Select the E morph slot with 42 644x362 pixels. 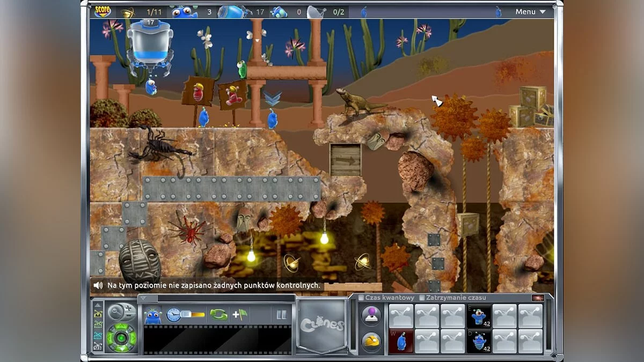pos(478,316)
